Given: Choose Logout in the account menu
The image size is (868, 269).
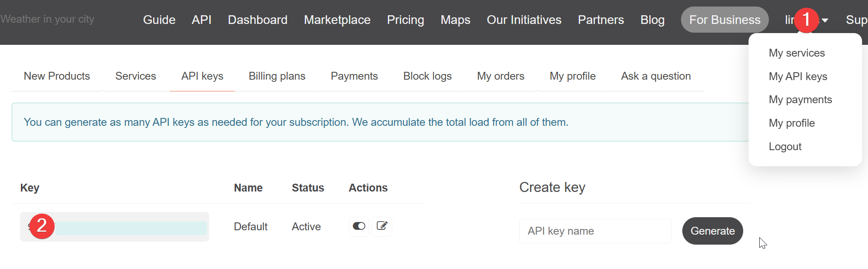Looking at the screenshot, I should (785, 147).
